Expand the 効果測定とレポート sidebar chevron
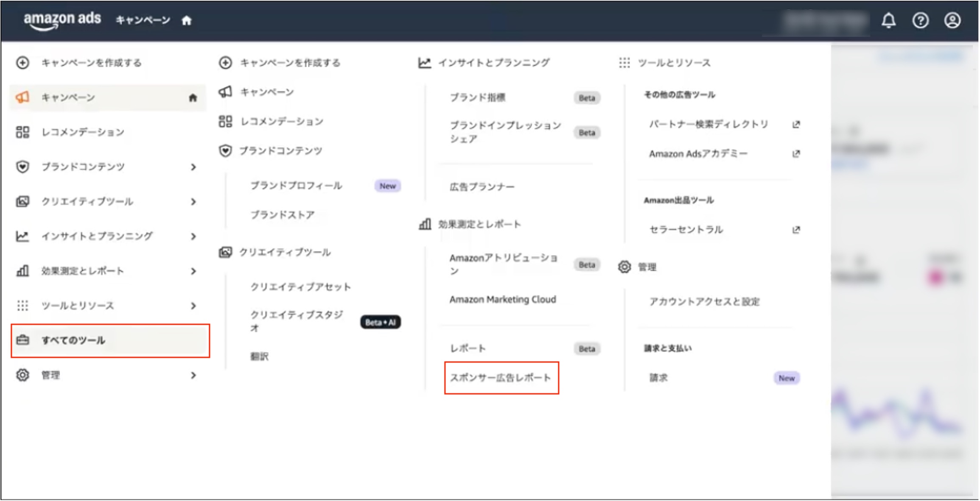The image size is (980, 501). point(193,271)
